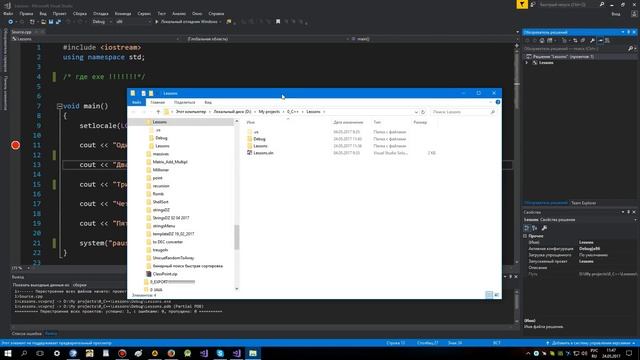The image size is (640, 360).
Task: Select the ShellSort folder in navigation tree
Action: point(157,202)
